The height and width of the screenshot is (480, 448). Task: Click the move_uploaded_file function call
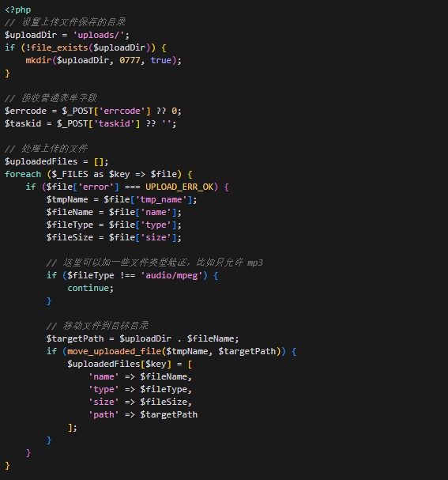(x=114, y=351)
